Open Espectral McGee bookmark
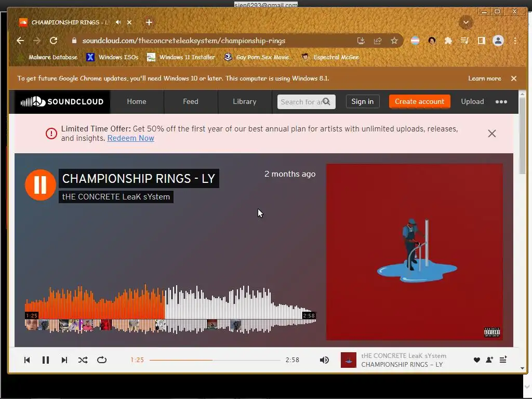Screen dimensions: 532x399 (x=330, y=57)
